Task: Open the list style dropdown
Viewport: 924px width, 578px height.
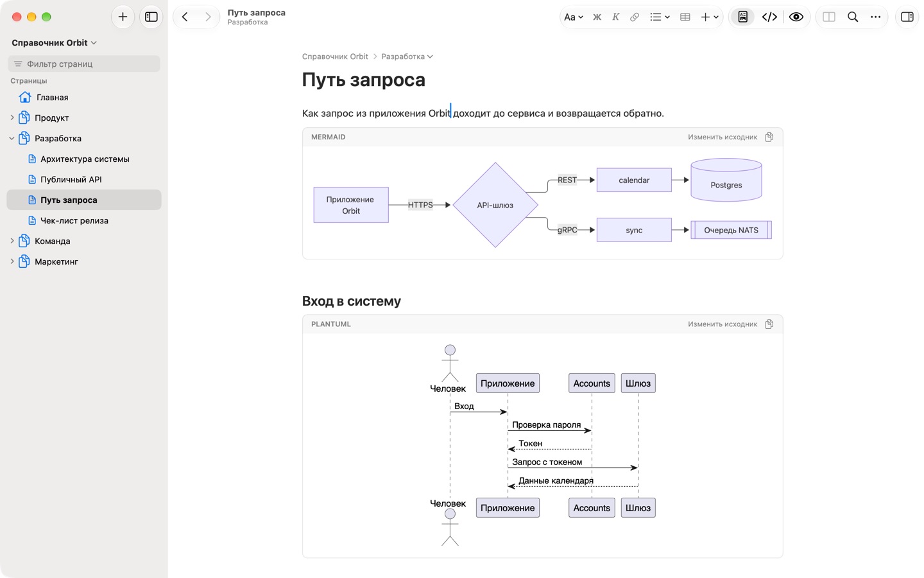Action: (x=660, y=17)
